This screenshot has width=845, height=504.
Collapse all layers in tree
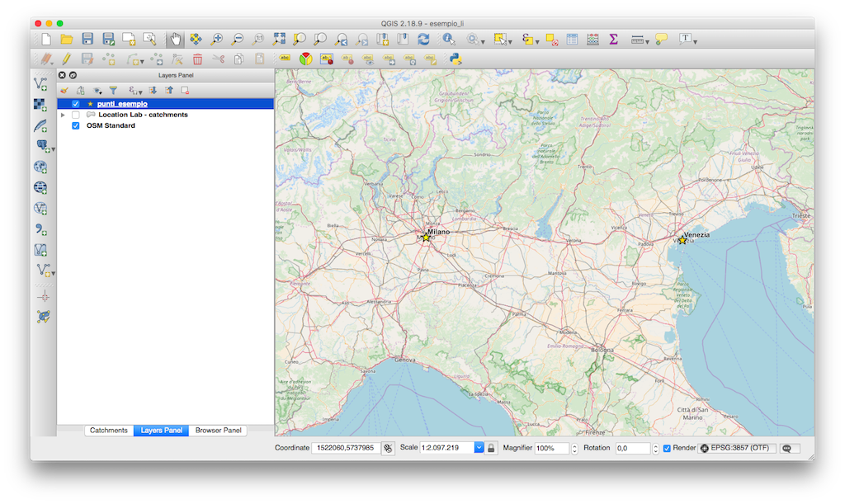[169, 91]
